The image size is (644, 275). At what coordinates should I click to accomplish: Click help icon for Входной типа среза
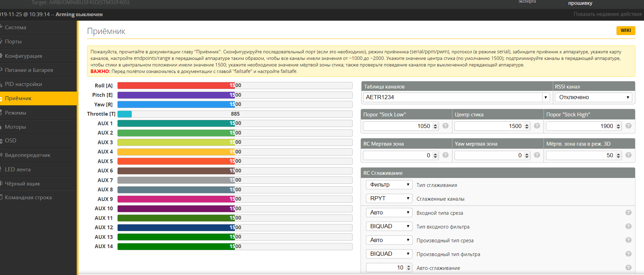(x=629, y=213)
